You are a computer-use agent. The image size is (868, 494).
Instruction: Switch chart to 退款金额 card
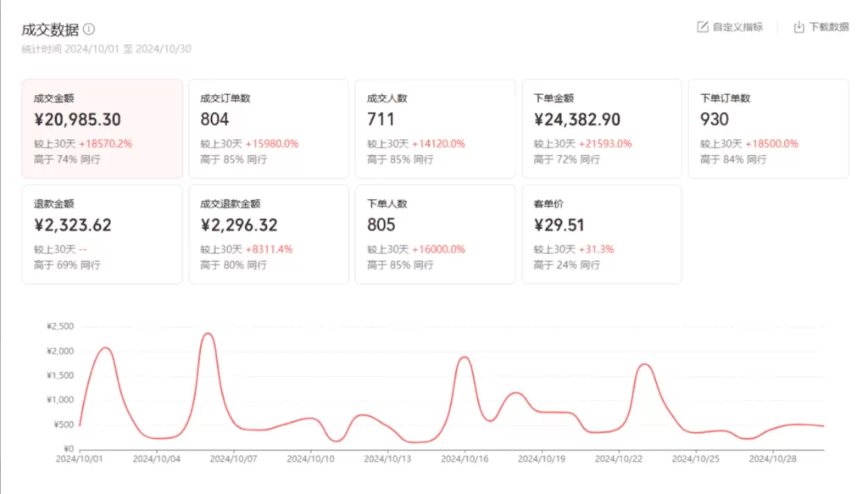(102, 234)
